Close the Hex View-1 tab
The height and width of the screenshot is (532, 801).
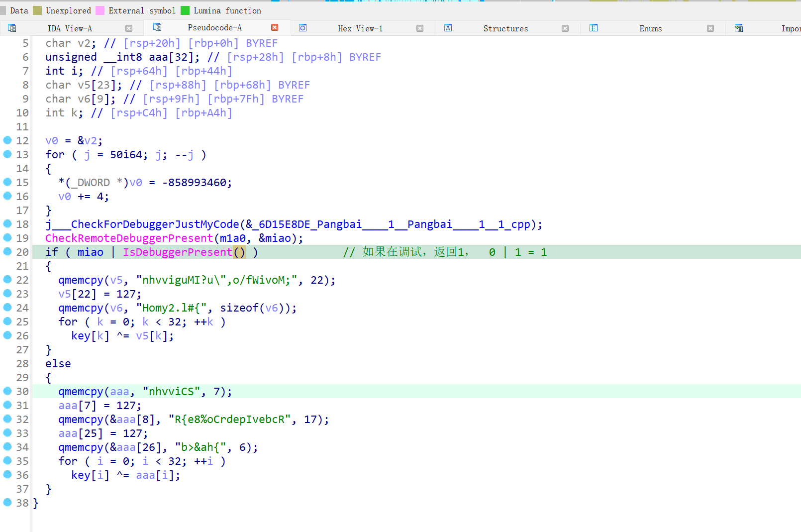(x=420, y=28)
